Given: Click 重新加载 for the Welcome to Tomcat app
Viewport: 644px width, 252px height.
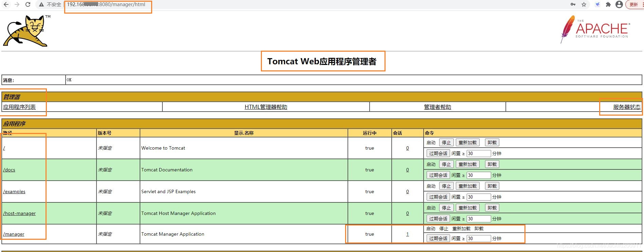Looking at the screenshot, I should tap(468, 142).
